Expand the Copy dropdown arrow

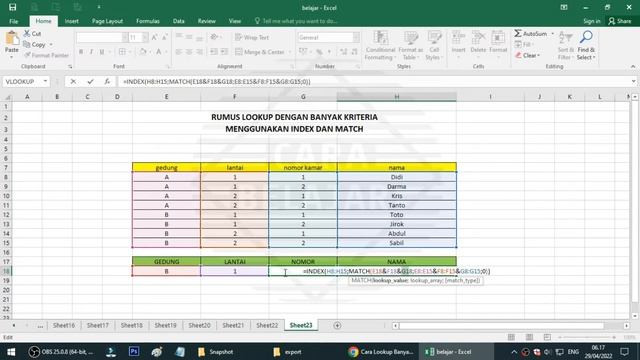tap(51, 44)
